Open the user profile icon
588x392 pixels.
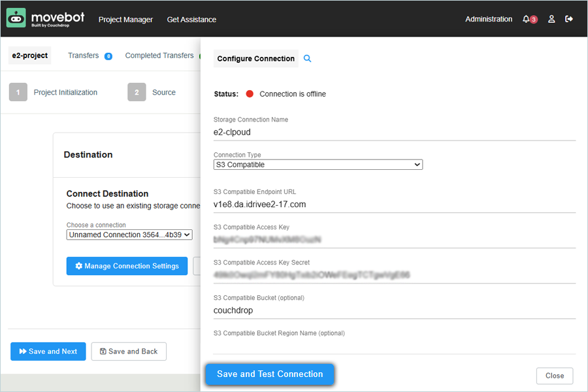pyautogui.click(x=551, y=20)
